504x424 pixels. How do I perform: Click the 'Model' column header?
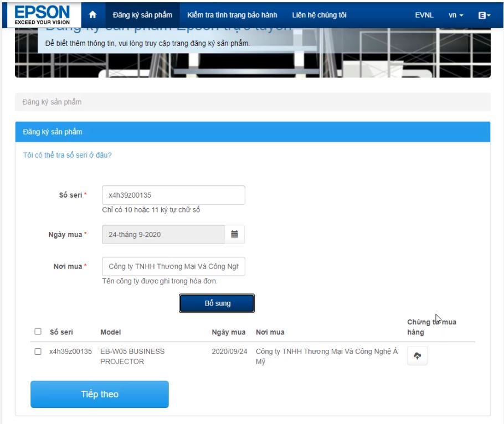coord(111,332)
